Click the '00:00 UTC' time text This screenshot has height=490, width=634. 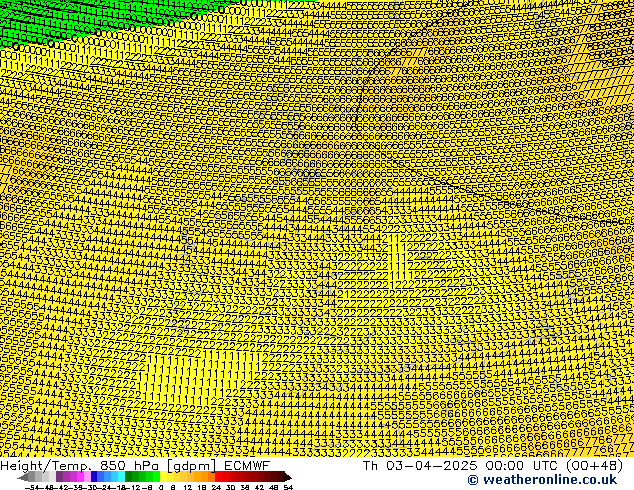tap(520, 466)
